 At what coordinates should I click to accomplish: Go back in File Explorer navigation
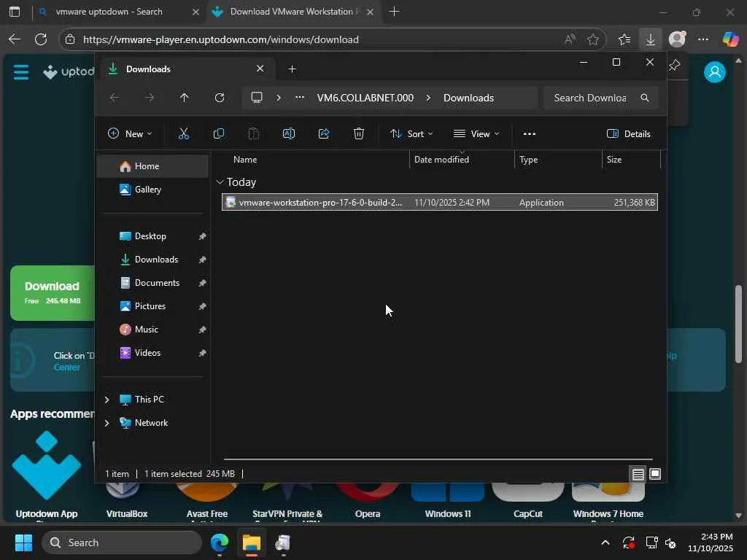tap(115, 98)
